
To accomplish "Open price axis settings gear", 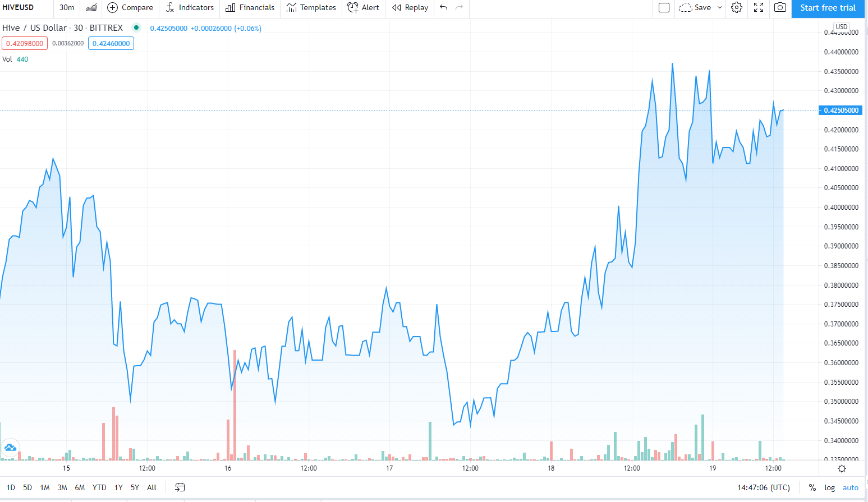I will [x=842, y=468].
